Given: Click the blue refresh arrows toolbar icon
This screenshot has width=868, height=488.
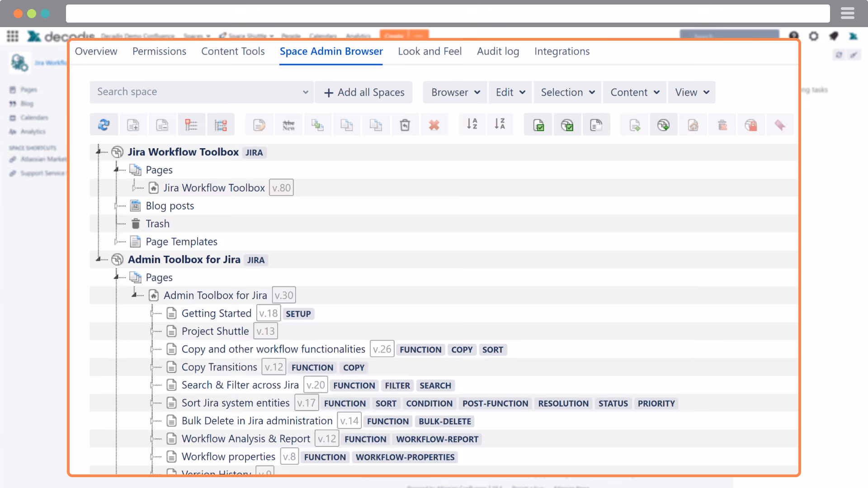Looking at the screenshot, I should [x=104, y=125].
